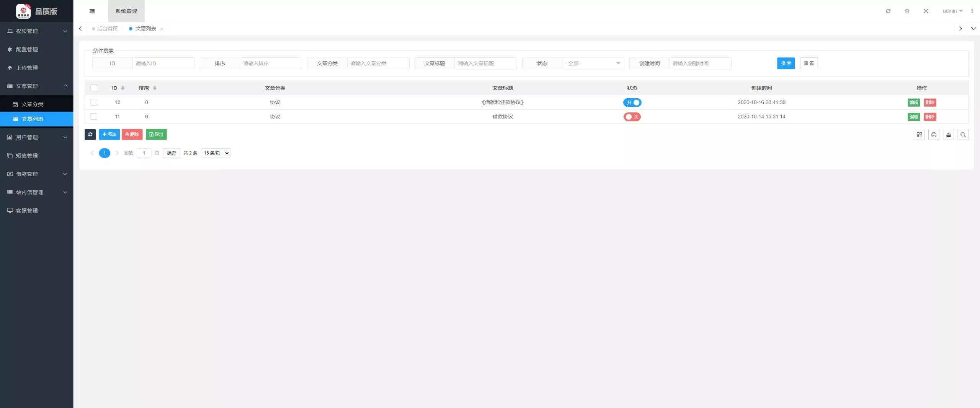Screen dimensions: 980x408
Task: Click the table search magnifier icon
Action: pos(963,135)
